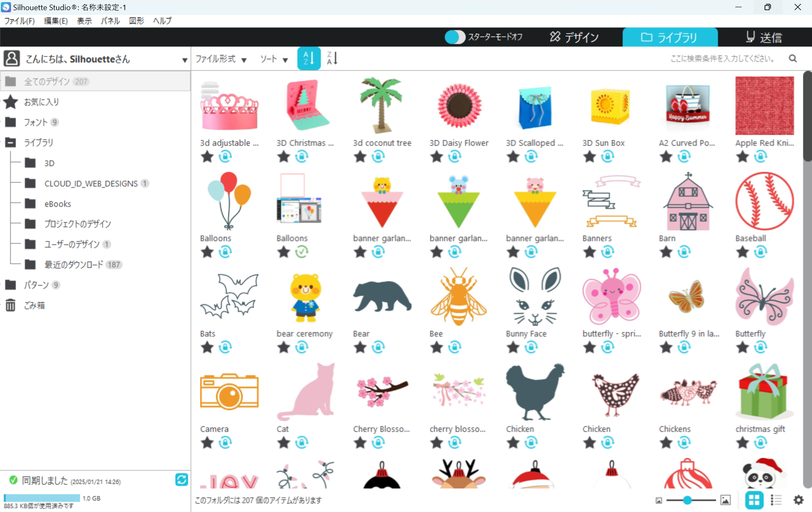
Task: Open library settings gear
Action: point(798,500)
